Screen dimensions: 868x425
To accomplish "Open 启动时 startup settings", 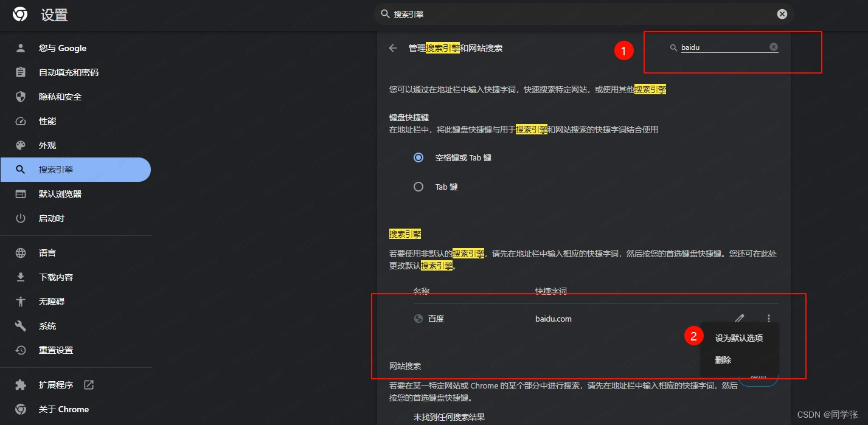I will click(x=52, y=218).
